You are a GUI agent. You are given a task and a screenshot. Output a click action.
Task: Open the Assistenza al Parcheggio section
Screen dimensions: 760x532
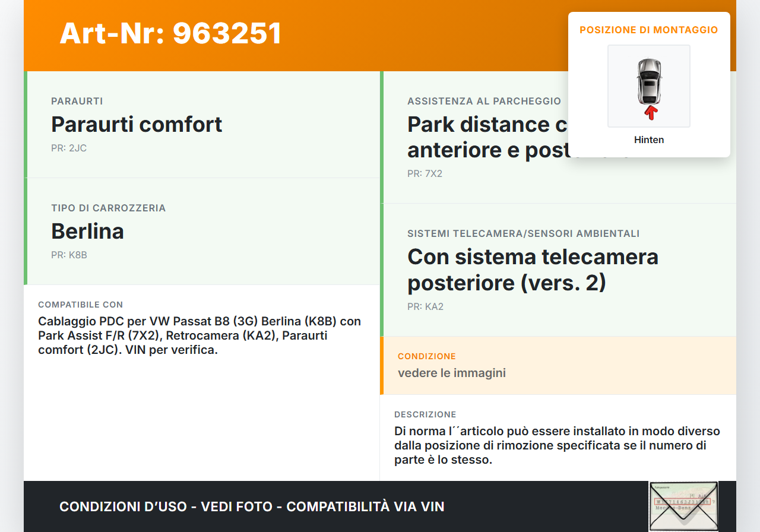coord(484,101)
